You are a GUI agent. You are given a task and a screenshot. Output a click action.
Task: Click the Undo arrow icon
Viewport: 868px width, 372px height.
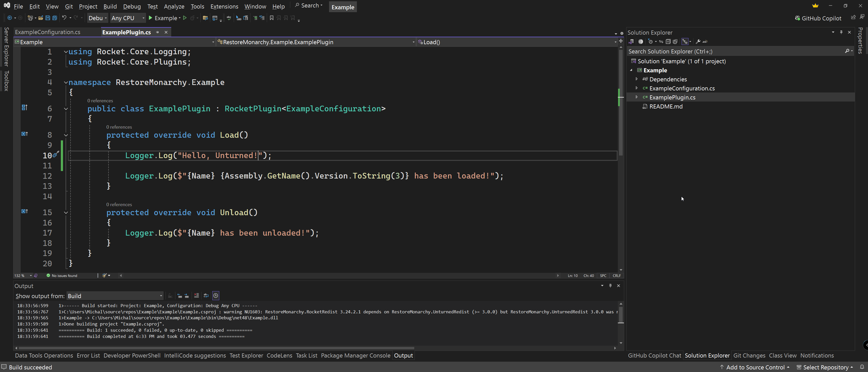click(x=64, y=18)
